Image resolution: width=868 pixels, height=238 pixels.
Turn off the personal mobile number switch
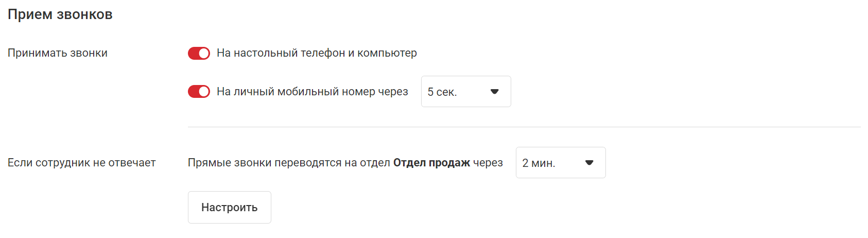199,92
